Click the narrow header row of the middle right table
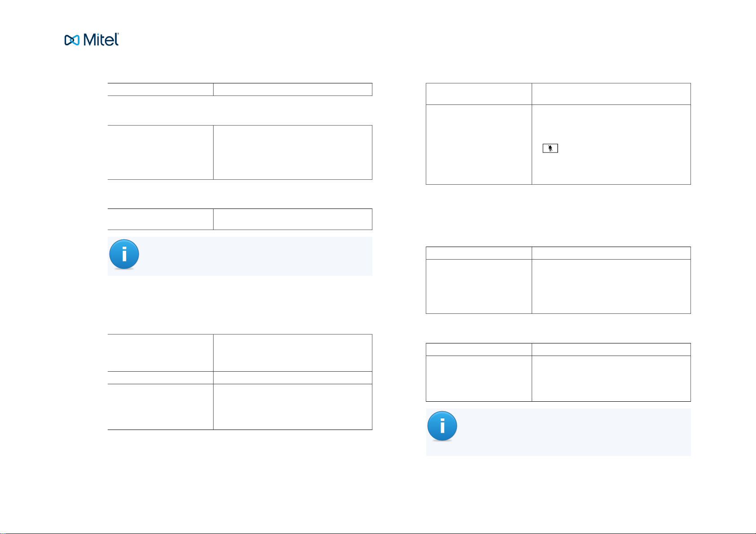 (x=558, y=253)
